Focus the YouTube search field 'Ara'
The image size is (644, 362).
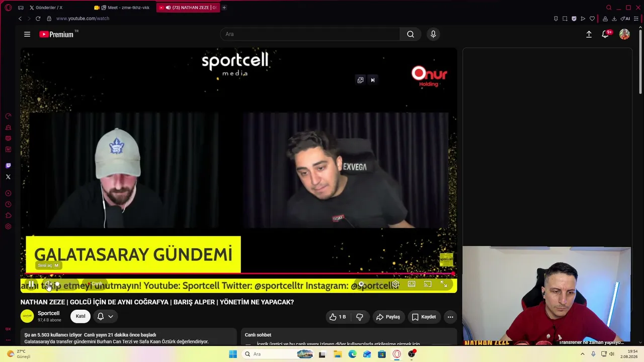point(310,34)
